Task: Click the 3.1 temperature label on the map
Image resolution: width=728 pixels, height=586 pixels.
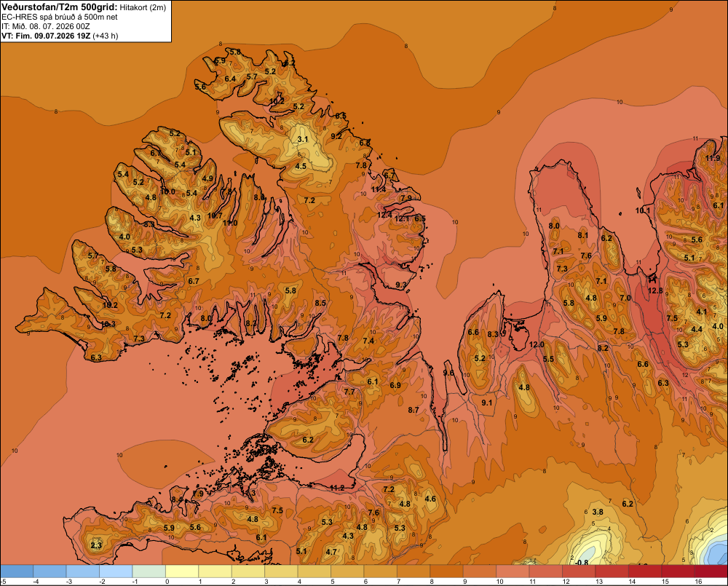Action: pyautogui.click(x=303, y=139)
